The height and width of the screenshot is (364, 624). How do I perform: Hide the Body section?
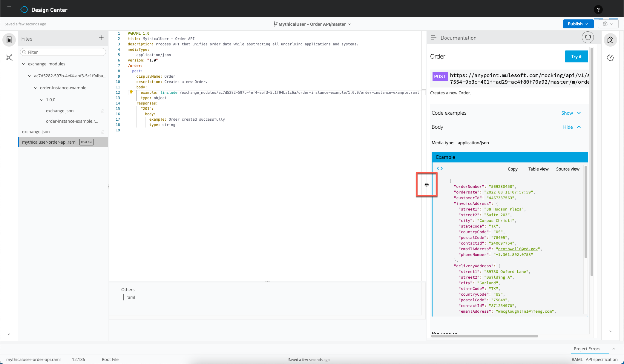[x=572, y=127]
